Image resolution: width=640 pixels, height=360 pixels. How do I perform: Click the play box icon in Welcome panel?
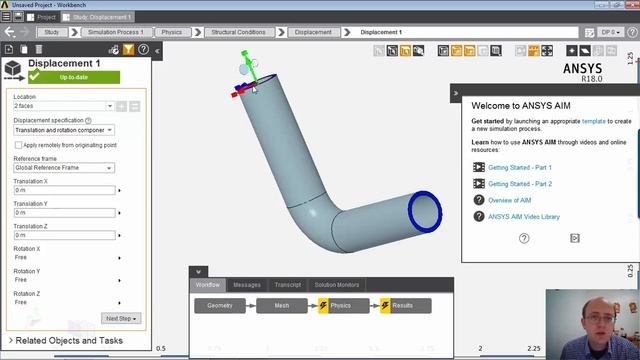(575, 238)
